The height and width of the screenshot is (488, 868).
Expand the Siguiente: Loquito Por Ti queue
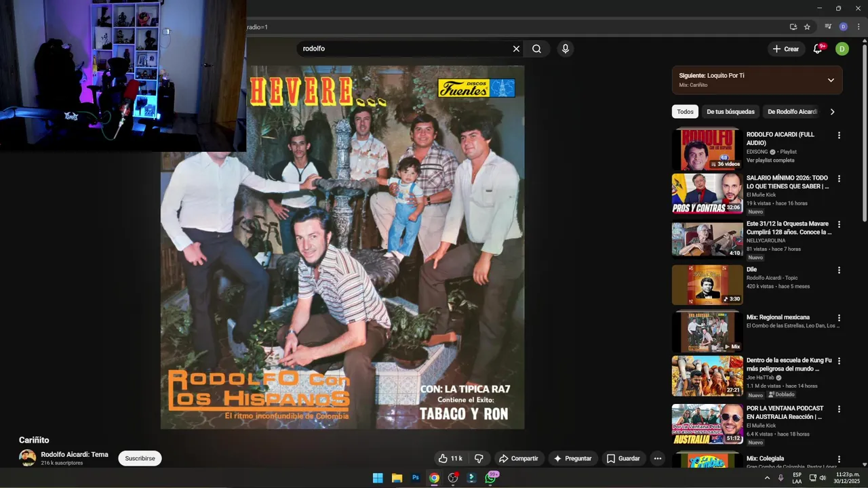831,80
